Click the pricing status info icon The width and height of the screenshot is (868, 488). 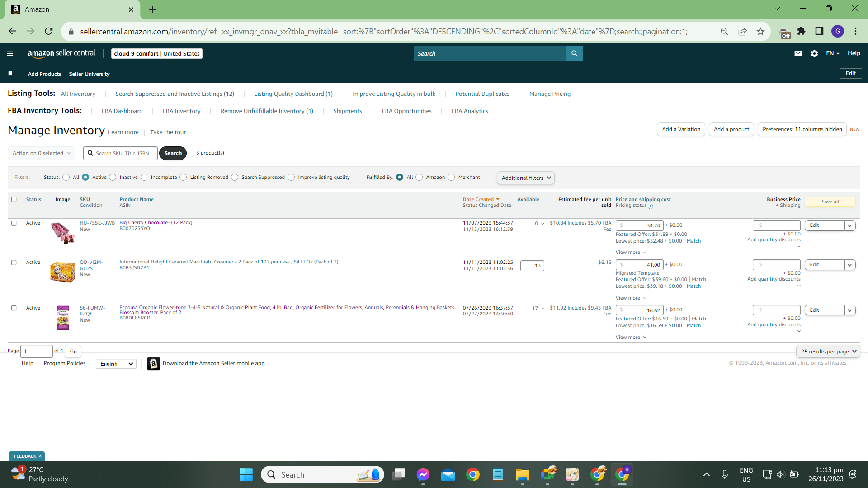click(650, 206)
